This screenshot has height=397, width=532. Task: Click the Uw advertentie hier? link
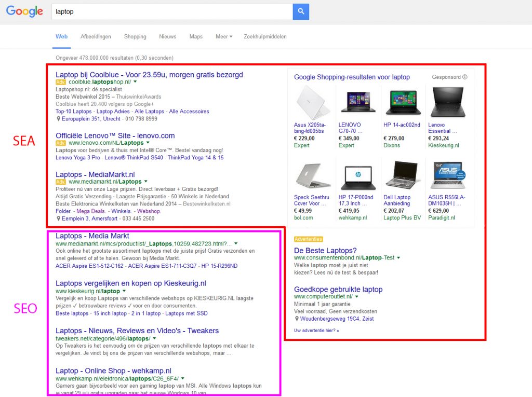tap(316, 330)
